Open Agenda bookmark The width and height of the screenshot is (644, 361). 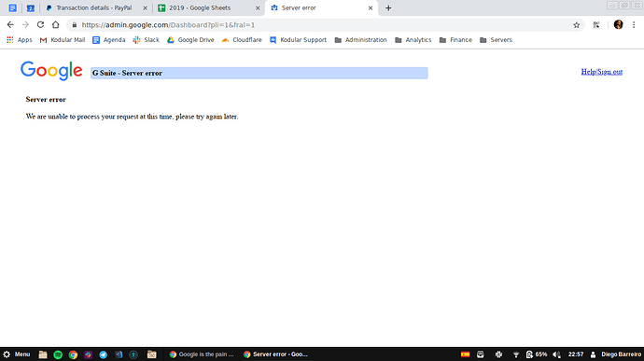coord(109,40)
